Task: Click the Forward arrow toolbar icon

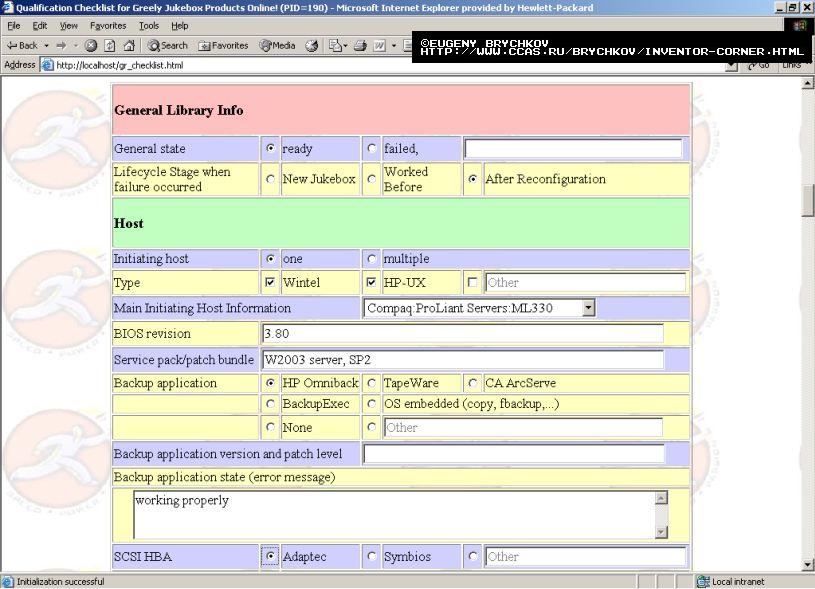Action: click(x=61, y=46)
